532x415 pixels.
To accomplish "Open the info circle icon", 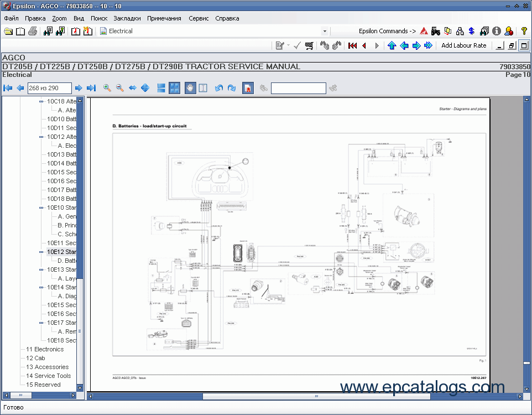I will point(497,31).
